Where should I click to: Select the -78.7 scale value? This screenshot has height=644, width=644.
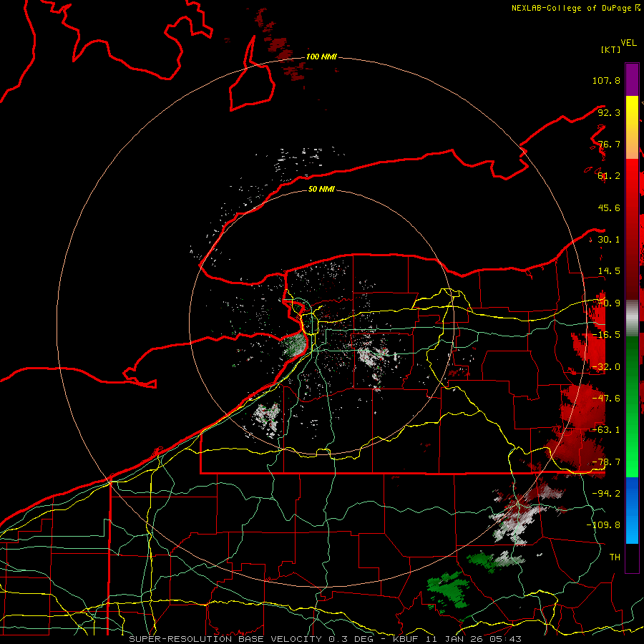point(606,462)
